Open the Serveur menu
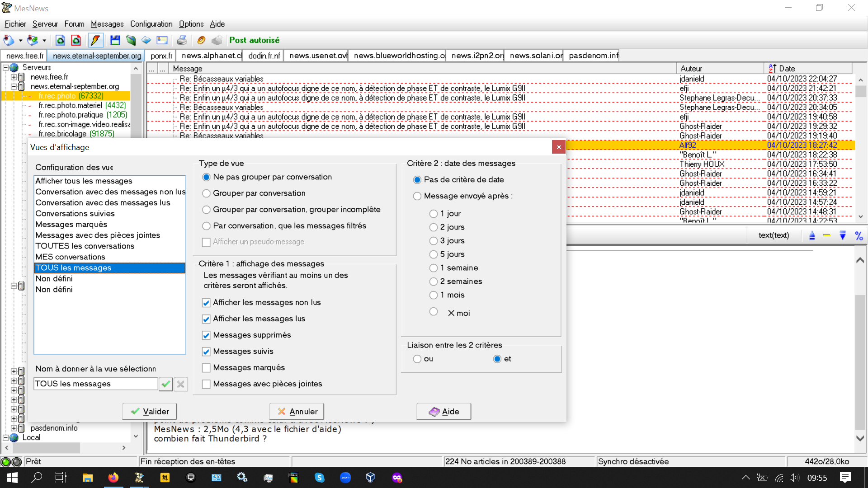The width and height of the screenshot is (868, 488). click(x=45, y=24)
